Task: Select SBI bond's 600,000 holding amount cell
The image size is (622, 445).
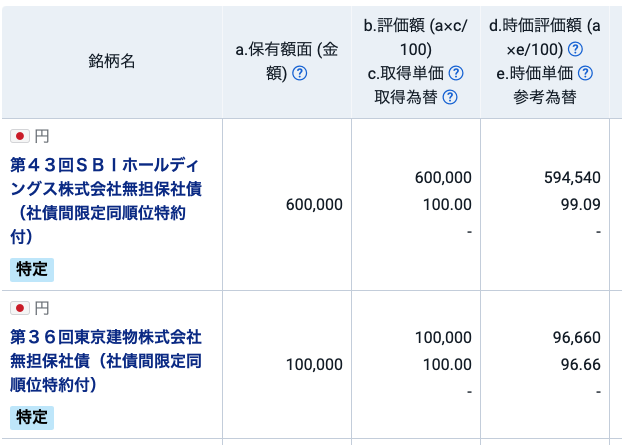Action: (314, 203)
